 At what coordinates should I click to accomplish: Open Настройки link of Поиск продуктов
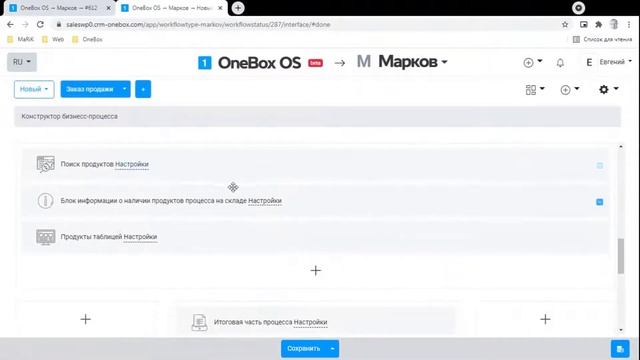click(x=132, y=164)
